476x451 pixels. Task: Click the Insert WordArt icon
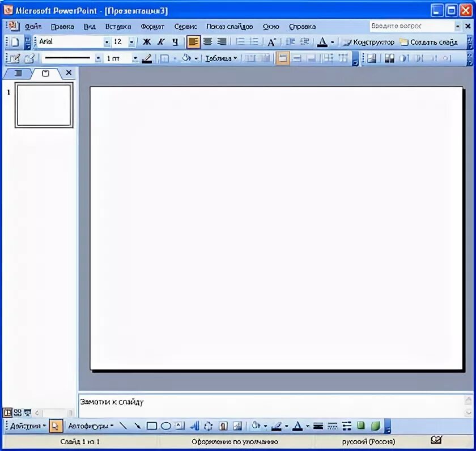coord(194,426)
